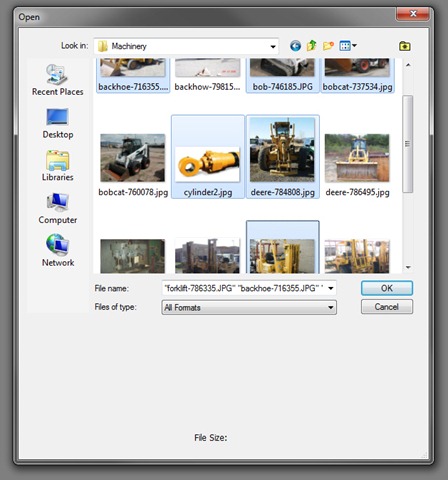
Task: Open Libraries in the places bar
Action: [58, 166]
